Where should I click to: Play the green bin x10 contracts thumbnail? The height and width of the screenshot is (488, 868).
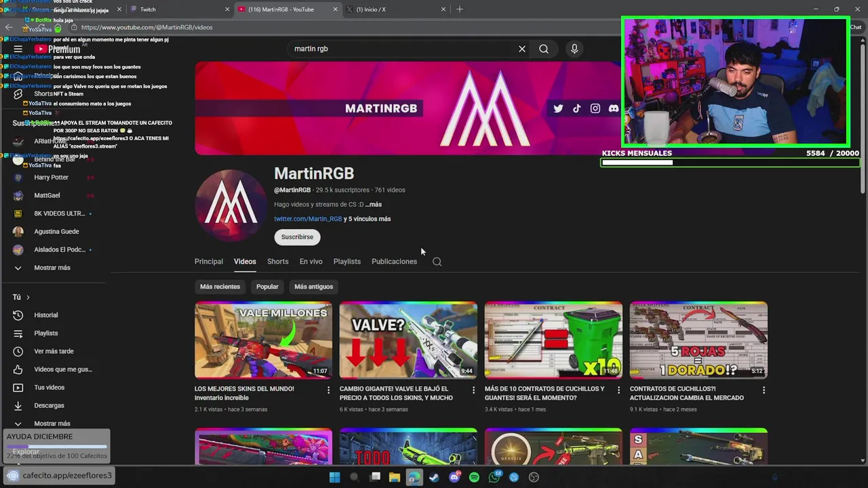tap(553, 340)
